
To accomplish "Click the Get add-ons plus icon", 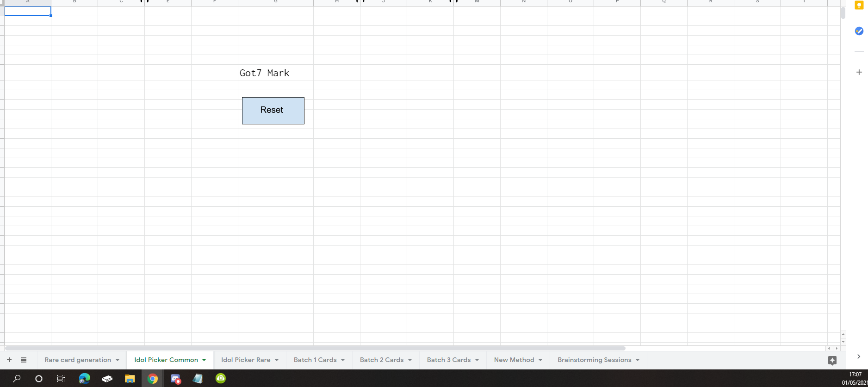I will click(x=859, y=72).
